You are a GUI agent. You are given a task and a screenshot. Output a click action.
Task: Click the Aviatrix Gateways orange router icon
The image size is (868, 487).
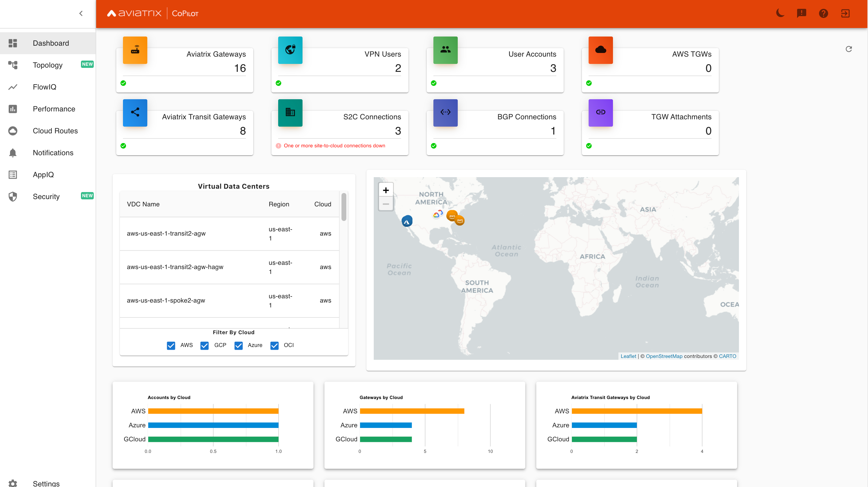pos(135,50)
